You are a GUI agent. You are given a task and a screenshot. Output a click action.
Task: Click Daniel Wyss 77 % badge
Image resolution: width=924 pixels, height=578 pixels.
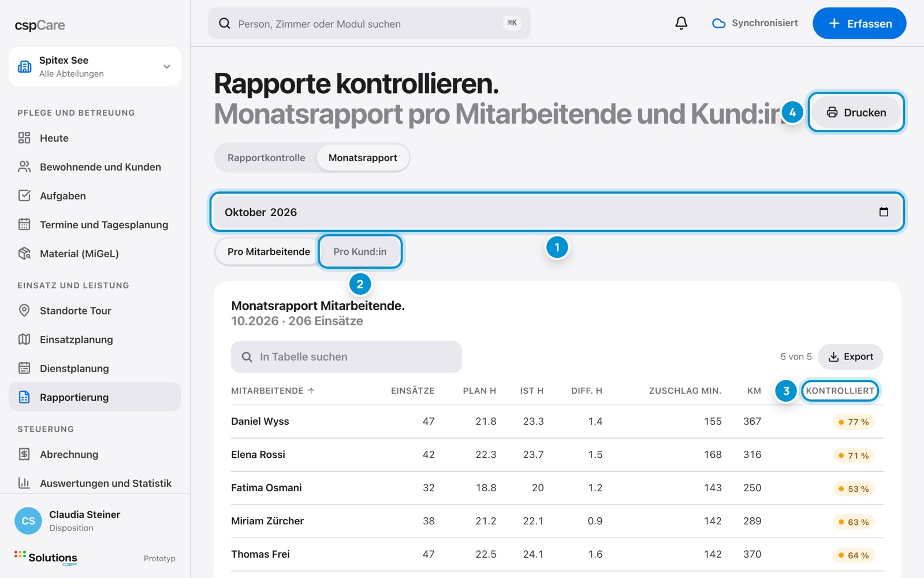[854, 422]
